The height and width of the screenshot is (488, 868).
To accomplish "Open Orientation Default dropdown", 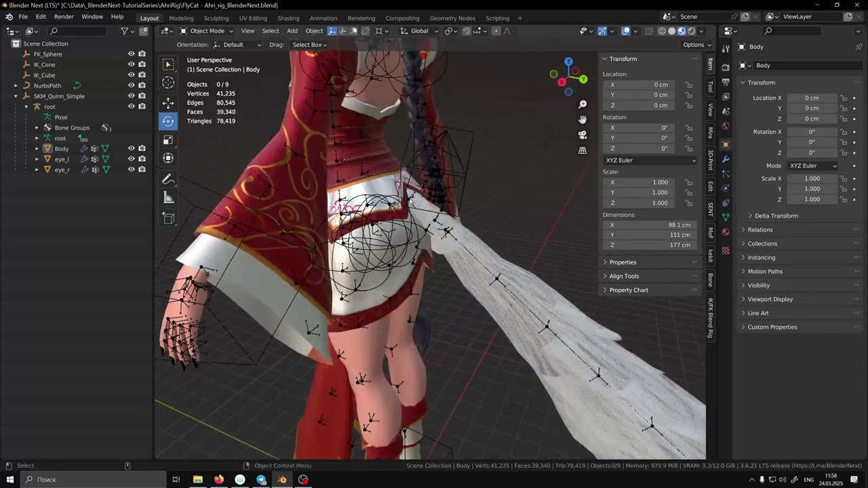I will [x=237, y=45].
